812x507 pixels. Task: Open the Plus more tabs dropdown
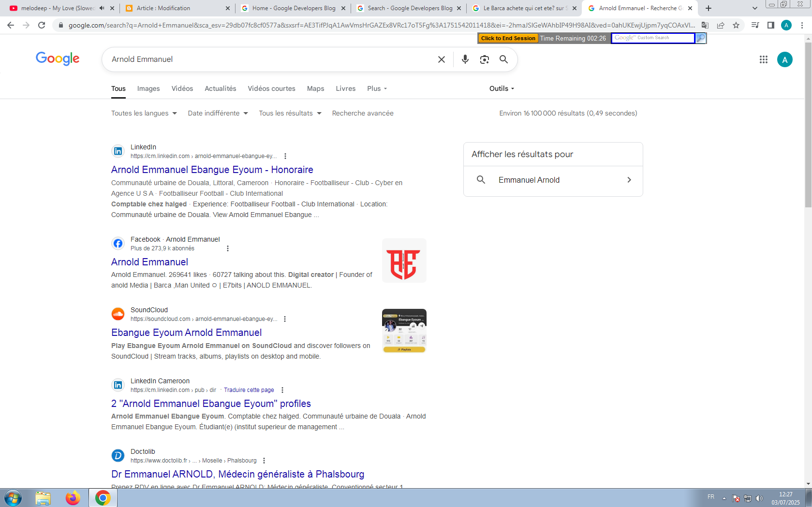(x=377, y=88)
